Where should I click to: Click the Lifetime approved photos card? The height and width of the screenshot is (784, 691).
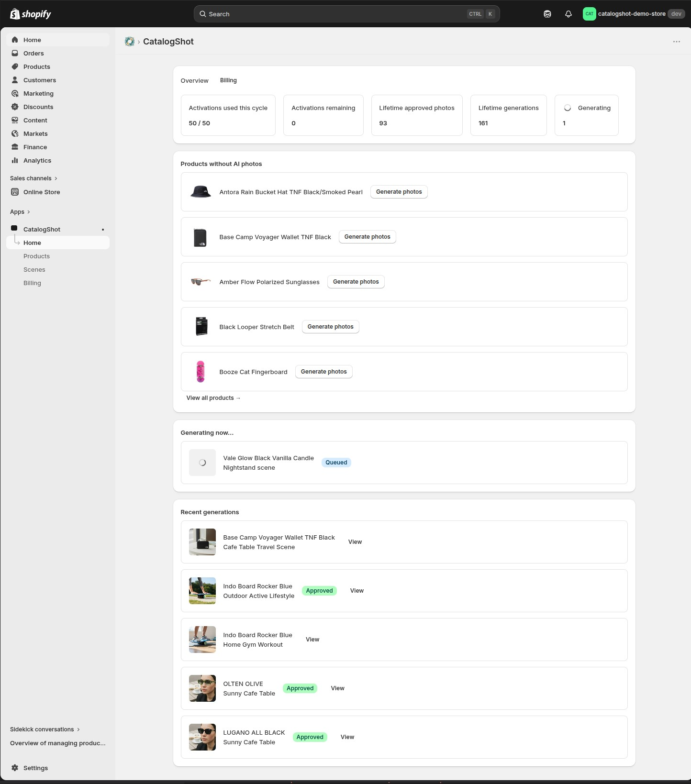(417, 115)
